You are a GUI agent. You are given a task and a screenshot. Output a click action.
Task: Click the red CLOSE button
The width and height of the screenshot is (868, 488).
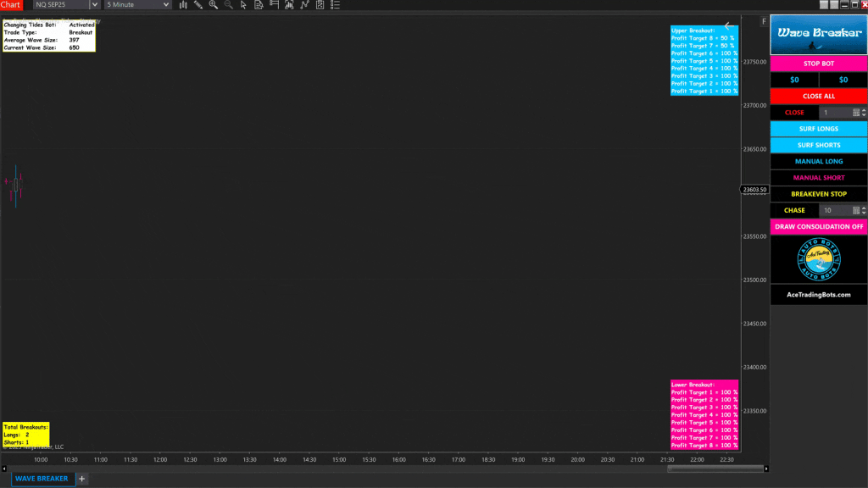pyautogui.click(x=794, y=113)
